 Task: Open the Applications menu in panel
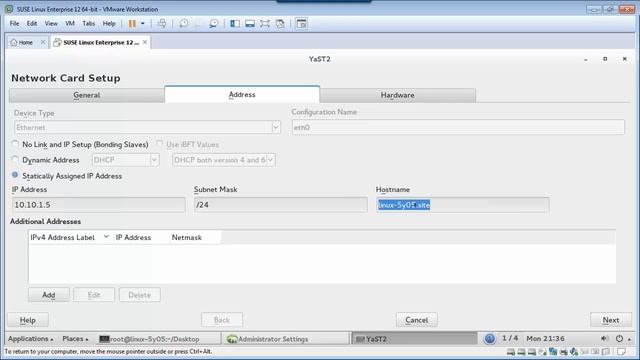point(31,339)
